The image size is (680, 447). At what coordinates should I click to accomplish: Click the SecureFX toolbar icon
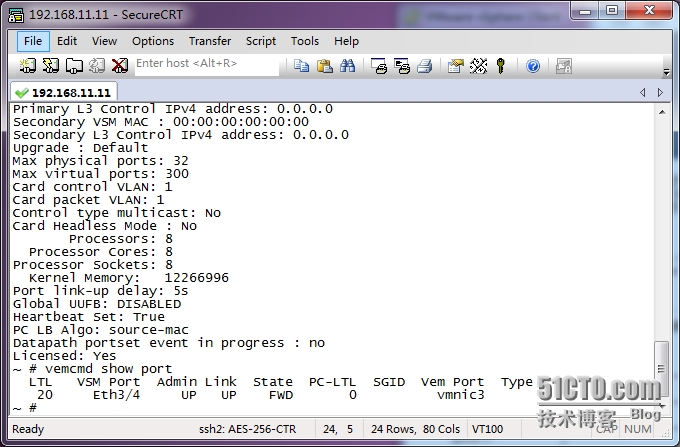tap(564, 66)
